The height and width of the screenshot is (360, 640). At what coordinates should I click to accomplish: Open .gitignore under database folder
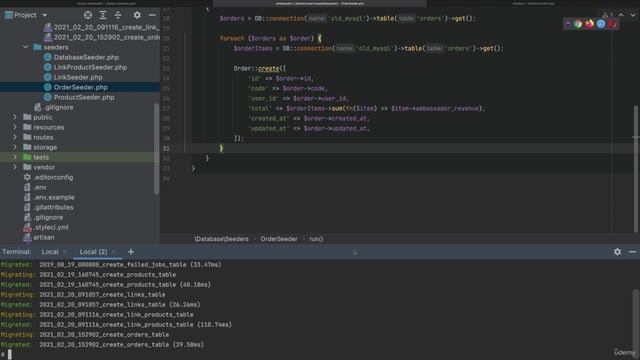59,107
